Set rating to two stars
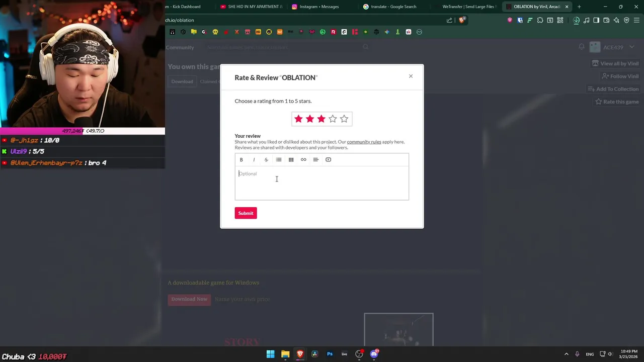This screenshot has width=644, height=362. 310,119
